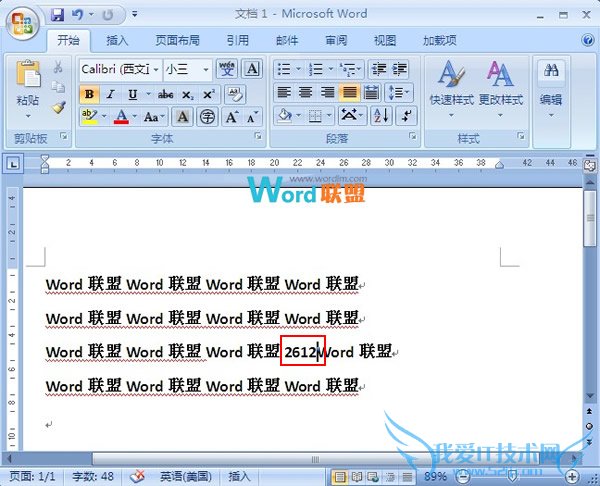
Task: Open Word help question mark
Action: 587,40
